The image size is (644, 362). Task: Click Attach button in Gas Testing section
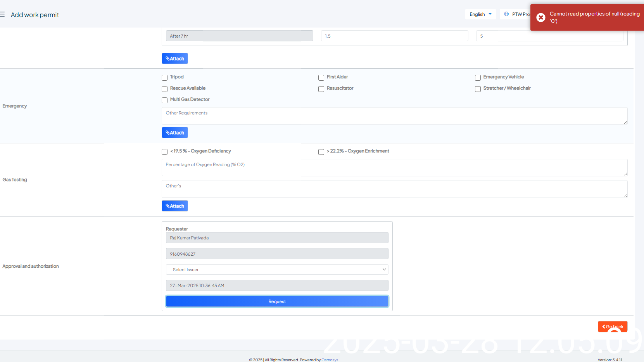(174, 206)
